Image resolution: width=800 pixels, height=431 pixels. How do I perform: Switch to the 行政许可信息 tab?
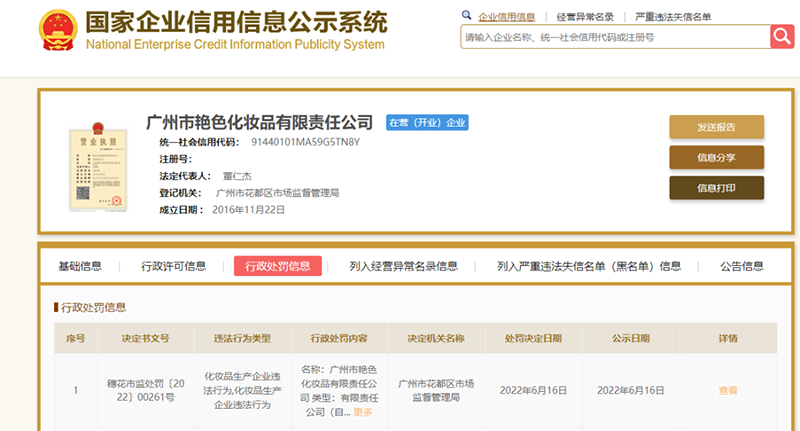[x=173, y=266]
